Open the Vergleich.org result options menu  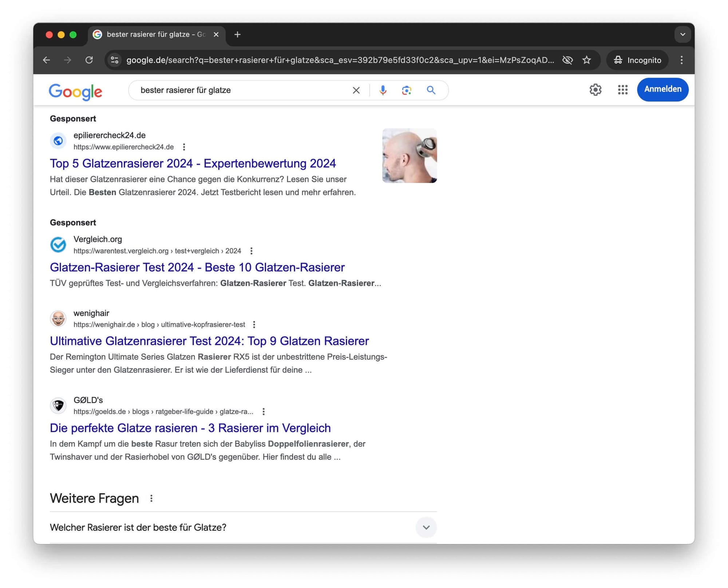tap(251, 251)
